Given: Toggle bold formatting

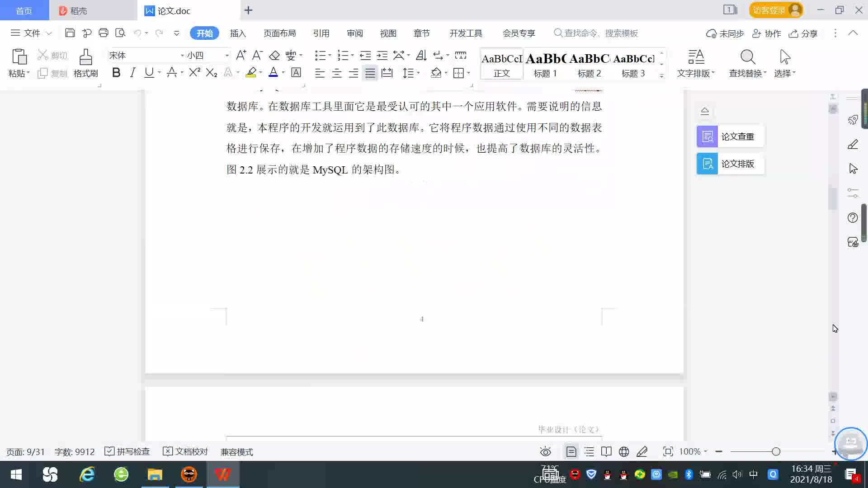Looking at the screenshot, I should point(116,72).
